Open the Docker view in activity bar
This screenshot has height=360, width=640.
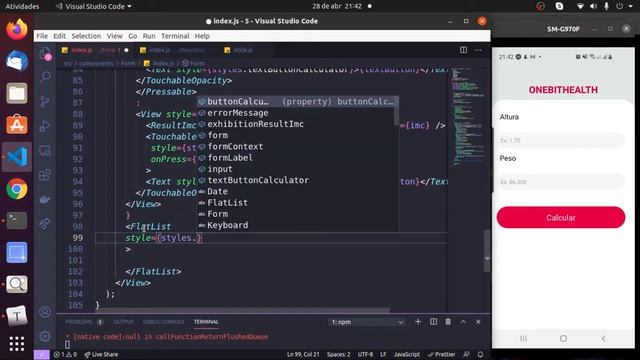click(45, 199)
